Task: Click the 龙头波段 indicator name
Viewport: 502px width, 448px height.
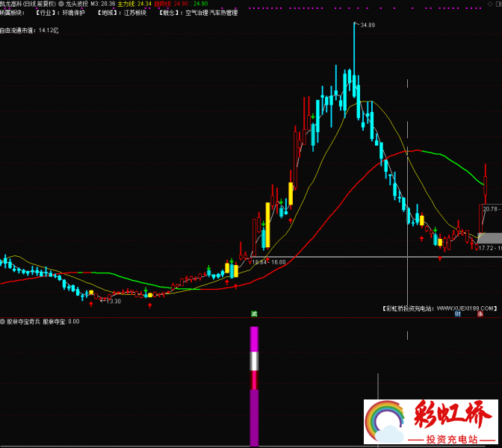Action: 77,4
